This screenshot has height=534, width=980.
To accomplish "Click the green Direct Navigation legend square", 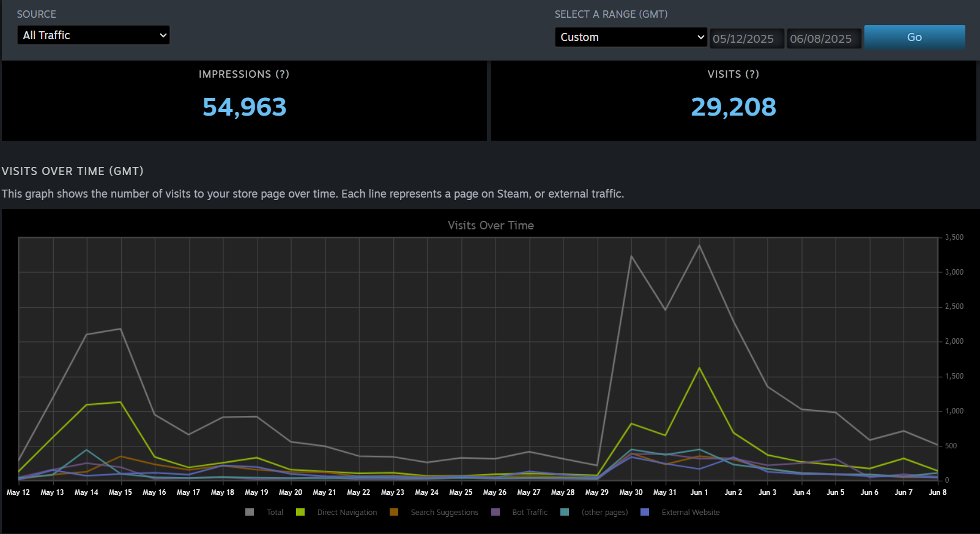I will click(x=300, y=512).
